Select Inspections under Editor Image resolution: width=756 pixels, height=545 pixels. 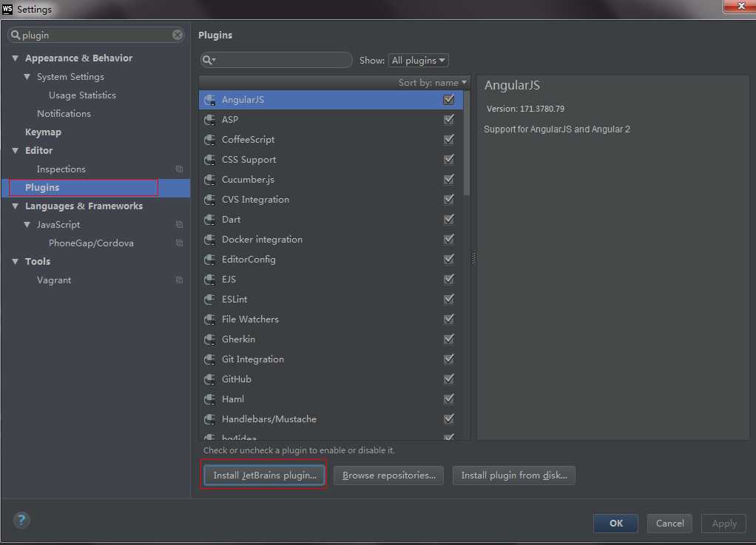pyautogui.click(x=61, y=169)
